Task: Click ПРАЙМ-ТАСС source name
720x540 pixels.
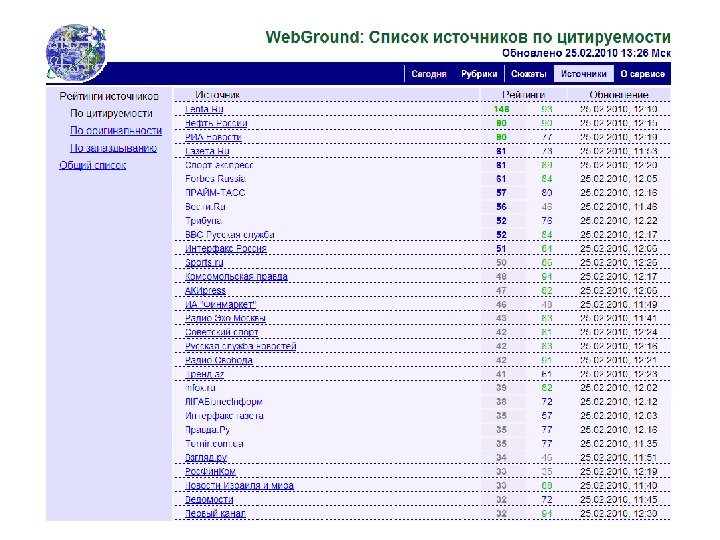Action: [x=215, y=192]
